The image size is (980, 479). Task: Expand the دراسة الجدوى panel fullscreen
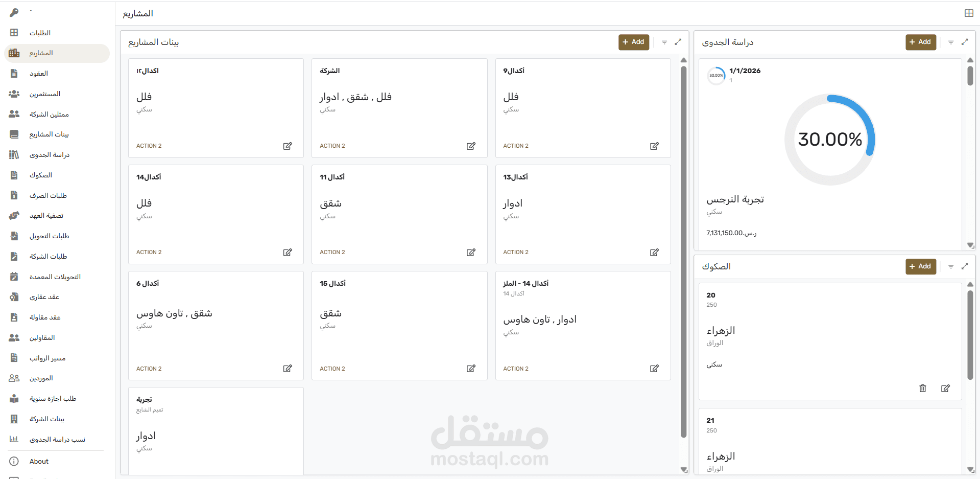[965, 42]
